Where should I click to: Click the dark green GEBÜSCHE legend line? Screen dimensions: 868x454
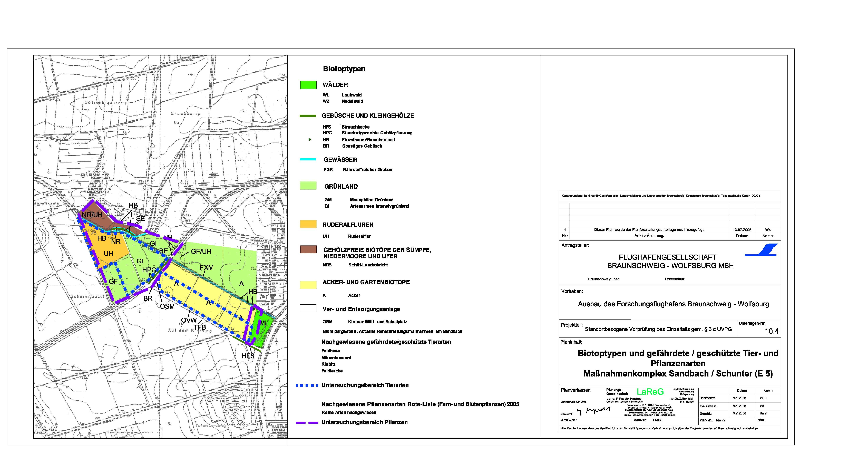click(308, 116)
